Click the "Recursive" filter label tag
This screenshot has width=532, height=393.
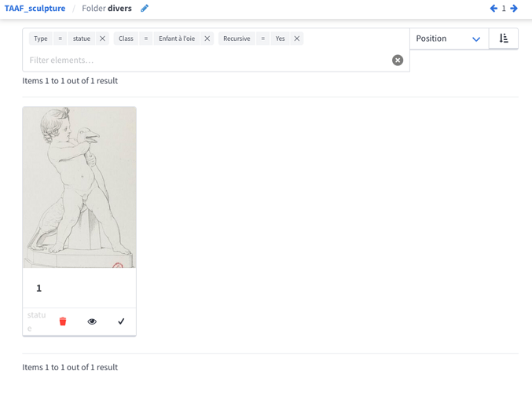(x=237, y=39)
